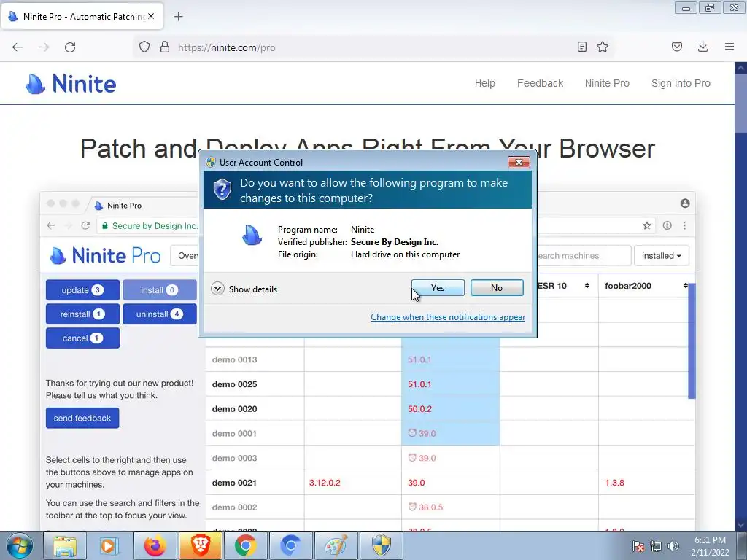Sort the foobar2000 column
Viewport: 747px width, 560px height.
[x=686, y=286]
